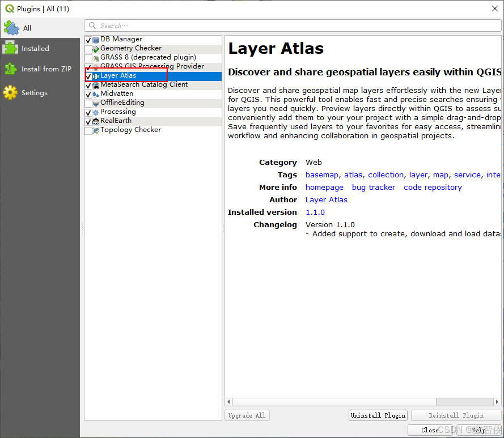Select the GRASS GIS Processing Provider row

(x=153, y=66)
